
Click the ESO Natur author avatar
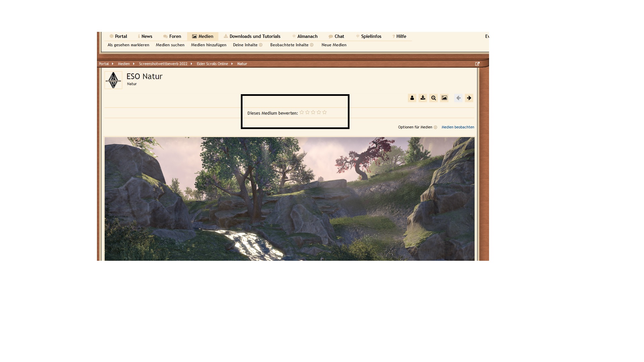point(113,80)
